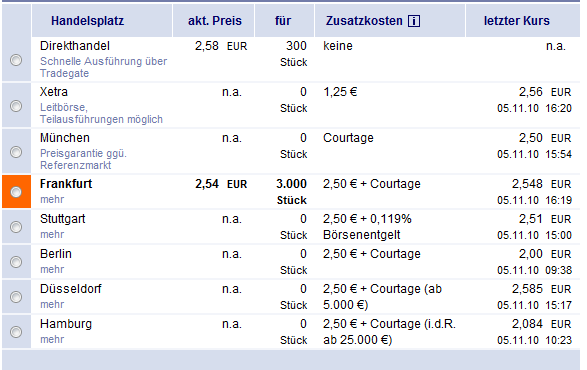Open 'mehr' link under Hamburg
587x370 pixels.
(x=52, y=339)
